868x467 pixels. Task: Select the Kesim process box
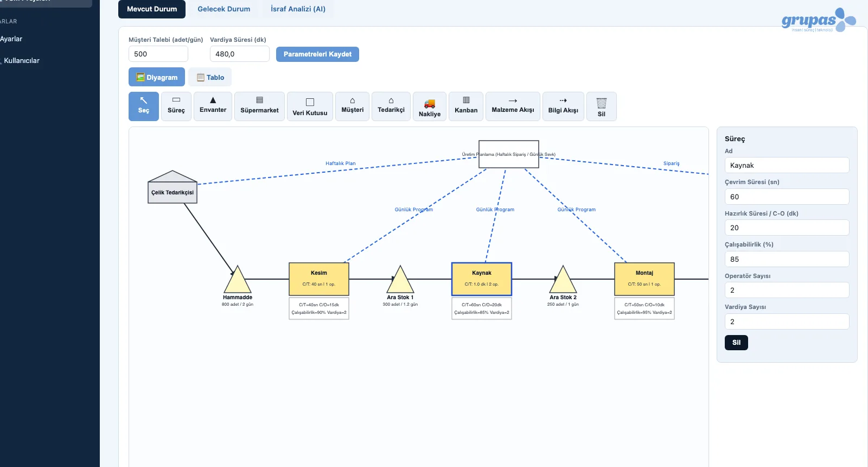click(319, 279)
